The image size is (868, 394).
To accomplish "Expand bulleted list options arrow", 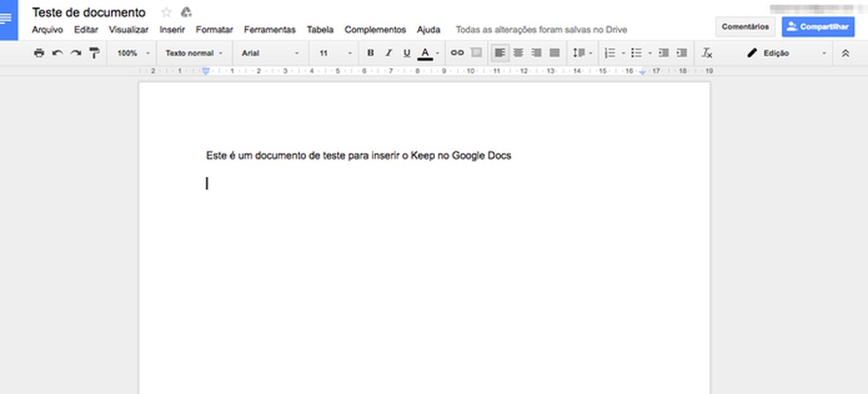I will point(650,54).
